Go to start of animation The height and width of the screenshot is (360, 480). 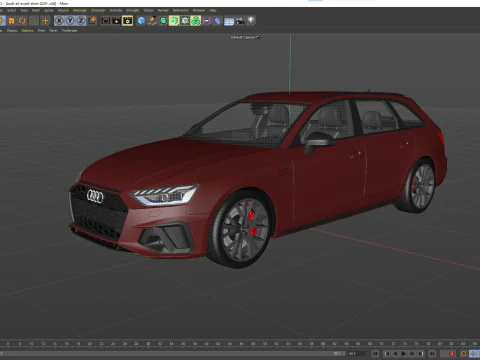(x=375, y=353)
